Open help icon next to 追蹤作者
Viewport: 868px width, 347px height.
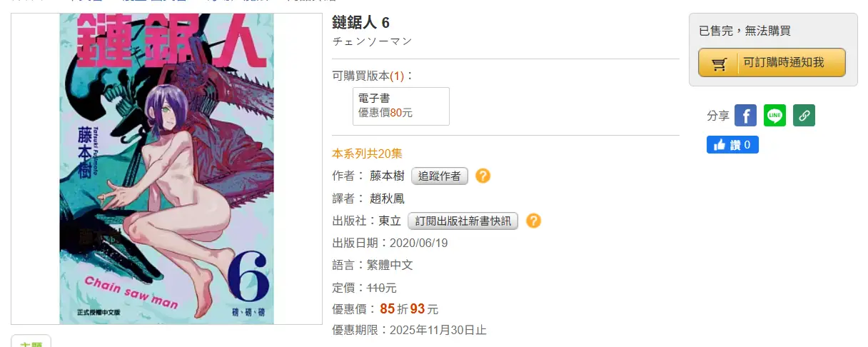click(483, 176)
